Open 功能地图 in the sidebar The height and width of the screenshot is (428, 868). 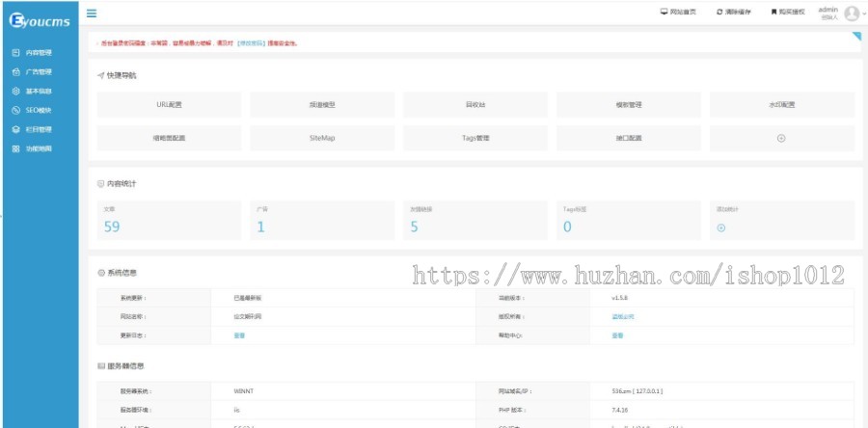click(39, 148)
